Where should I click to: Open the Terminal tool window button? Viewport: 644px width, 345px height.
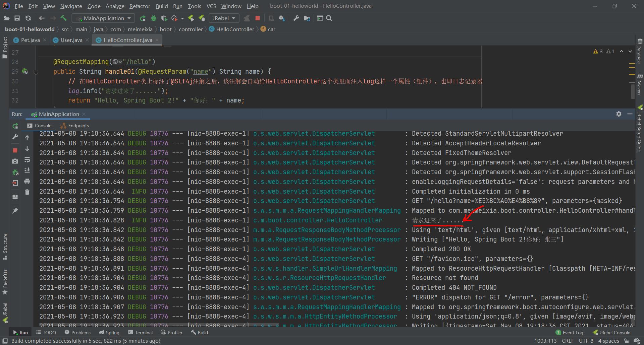[141, 333]
